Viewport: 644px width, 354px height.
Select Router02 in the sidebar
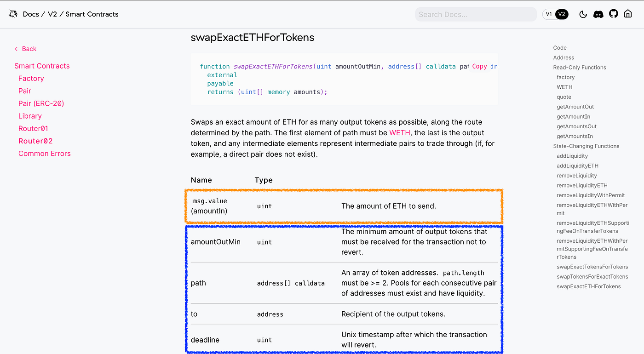[35, 141]
